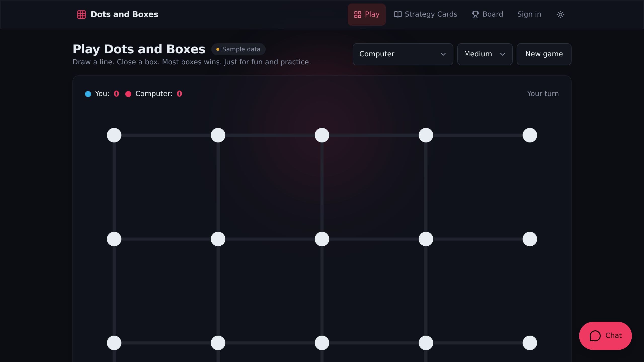The width and height of the screenshot is (644, 362).
Task: Click the grid icon beside Play
Action: (358, 15)
